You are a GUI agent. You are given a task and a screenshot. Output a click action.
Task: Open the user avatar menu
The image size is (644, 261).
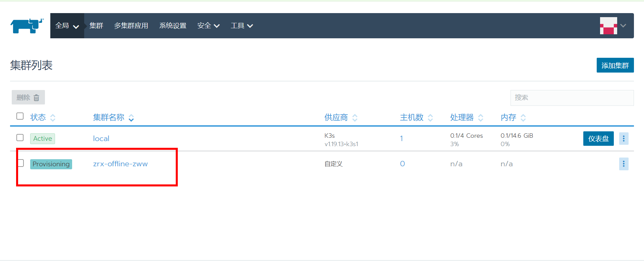[612, 26]
